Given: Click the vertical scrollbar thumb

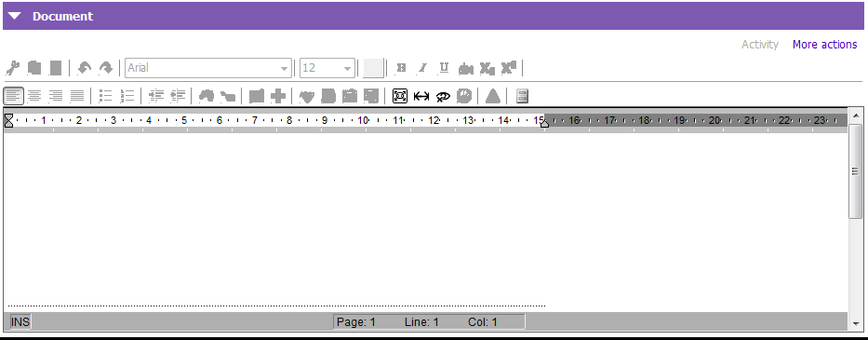Looking at the screenshot, I should tap(856, 171).
